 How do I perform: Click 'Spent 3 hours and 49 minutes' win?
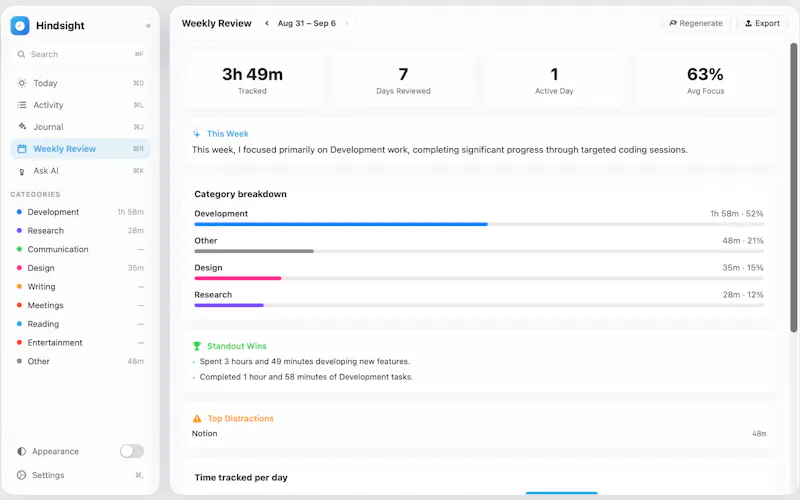305,361
